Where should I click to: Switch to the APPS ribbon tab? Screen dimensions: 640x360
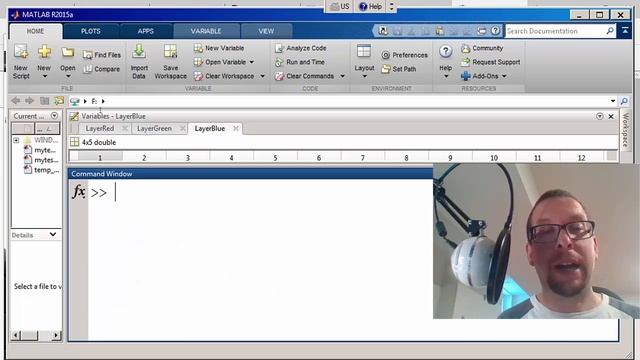tap(145, 31)
